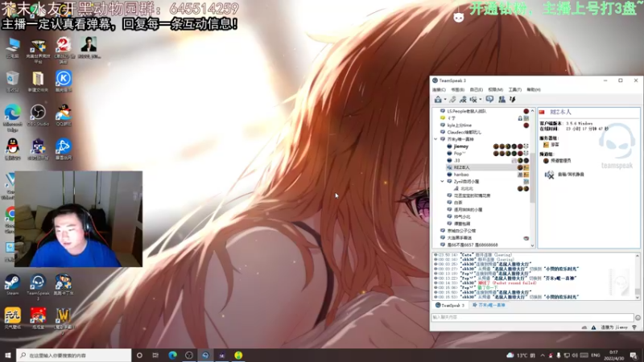Click the taskbar search box
The height and width of the screenshot is (362, 644).
tap(74, 356)
